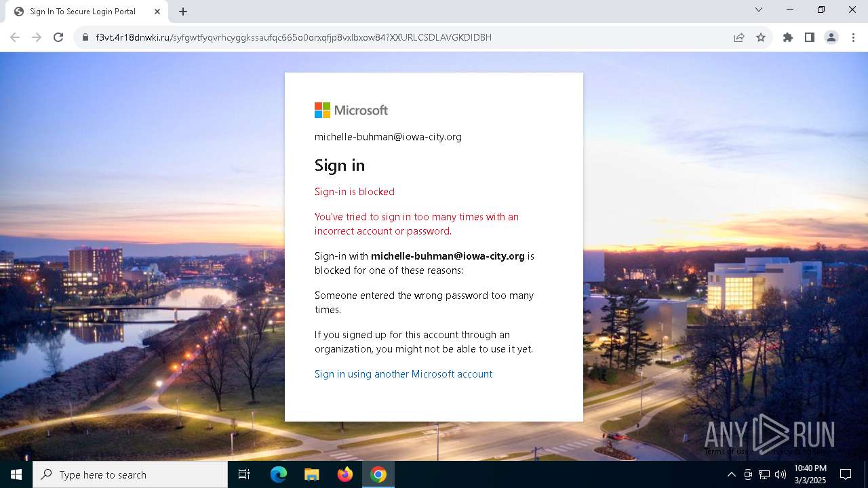Screen dimensions: 868x488
Task: Open Chrome three-dot menu
Action: [x=853, y=37]
